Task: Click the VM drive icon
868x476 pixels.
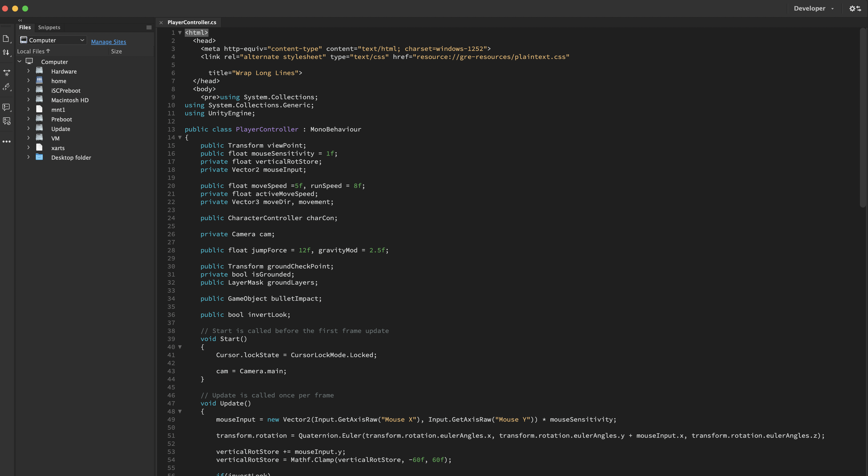Action: (40, 138)
